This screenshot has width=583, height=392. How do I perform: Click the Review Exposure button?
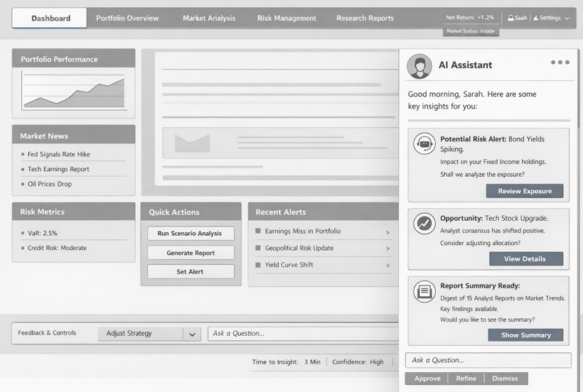[525, 191]
